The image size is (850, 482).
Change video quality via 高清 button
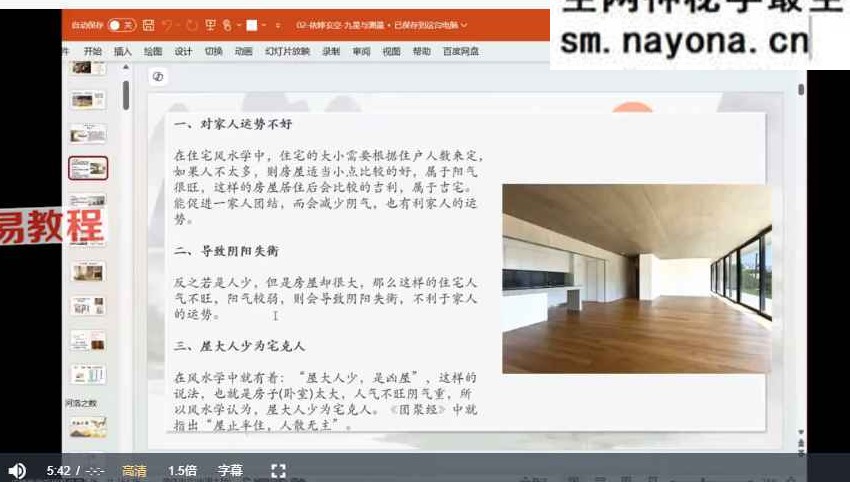click(x=134, y=471)
